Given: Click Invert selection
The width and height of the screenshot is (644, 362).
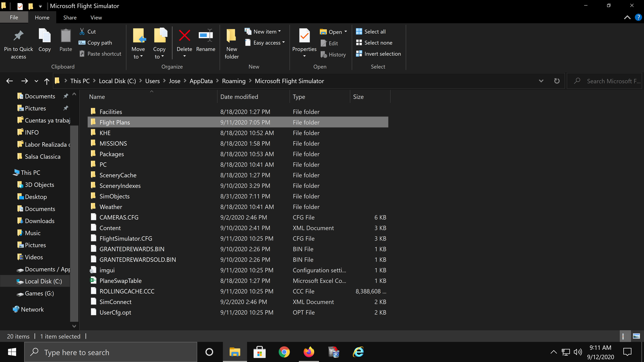Looking at the screenshot, I should coord(379,54).
